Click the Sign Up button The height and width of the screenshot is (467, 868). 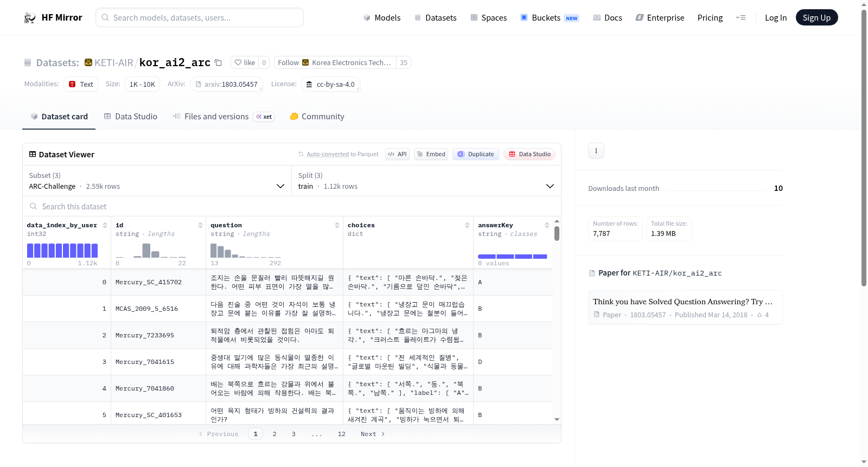(x=816, y=18)
